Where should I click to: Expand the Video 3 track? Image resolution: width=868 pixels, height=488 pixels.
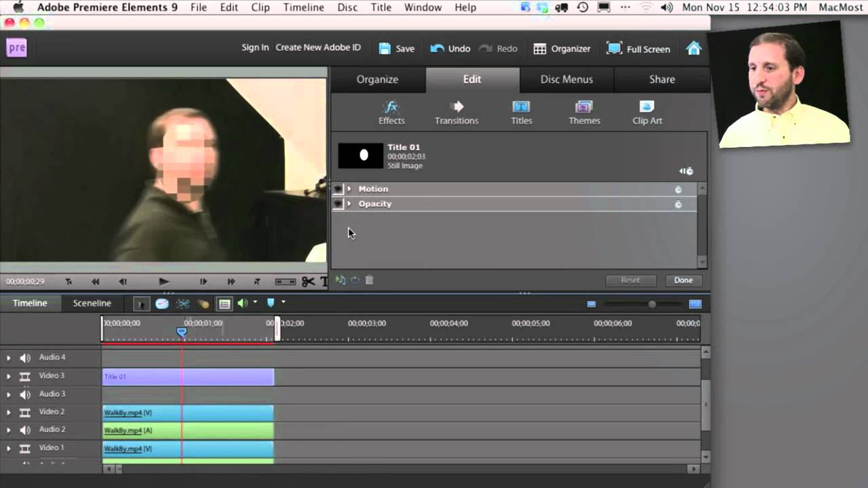(9, 376)
